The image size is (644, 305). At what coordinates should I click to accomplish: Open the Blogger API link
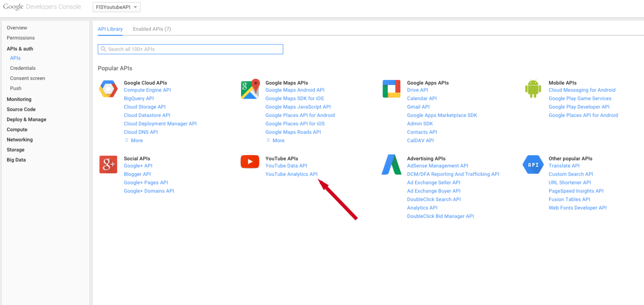tap(137, 174)
